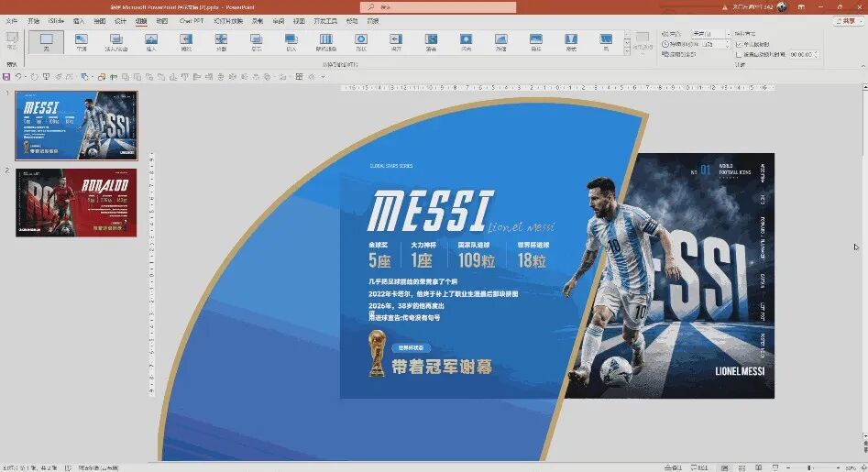Apply the 风 (Wind) transition
Image resolution: width=868 pixels, height=472 pixels.
[606, 42]
